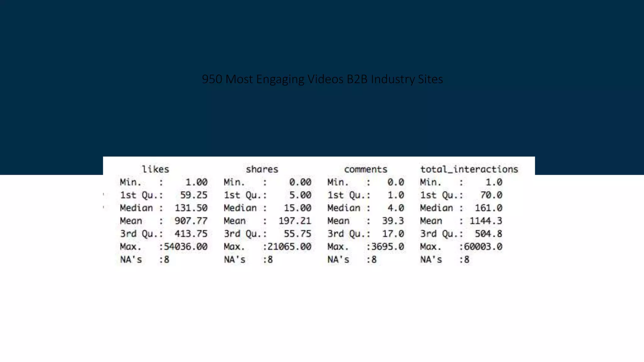
Task: Click the comments 3rd Qu. value 17.0
Action: (x=393, y=234)
